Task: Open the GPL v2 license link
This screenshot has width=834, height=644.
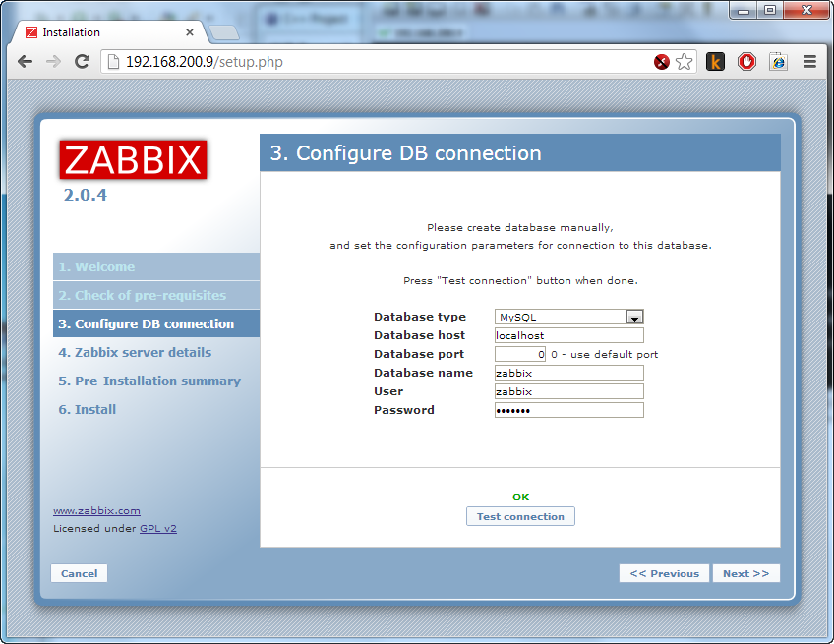Action: [158, 529]
